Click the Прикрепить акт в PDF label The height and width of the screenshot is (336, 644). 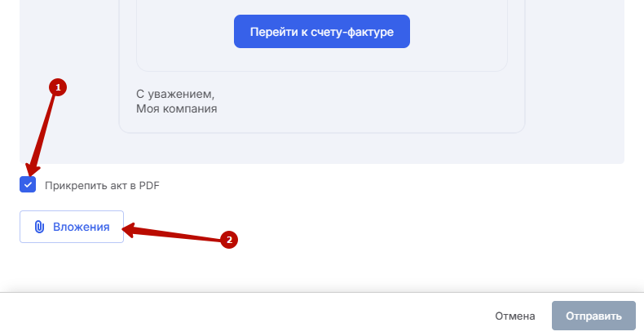(102, 185)
